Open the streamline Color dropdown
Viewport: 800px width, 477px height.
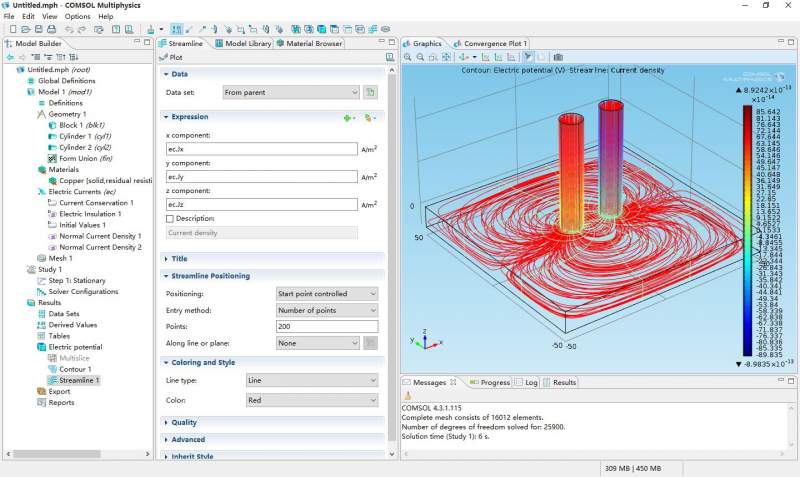(x=312, y=400)
